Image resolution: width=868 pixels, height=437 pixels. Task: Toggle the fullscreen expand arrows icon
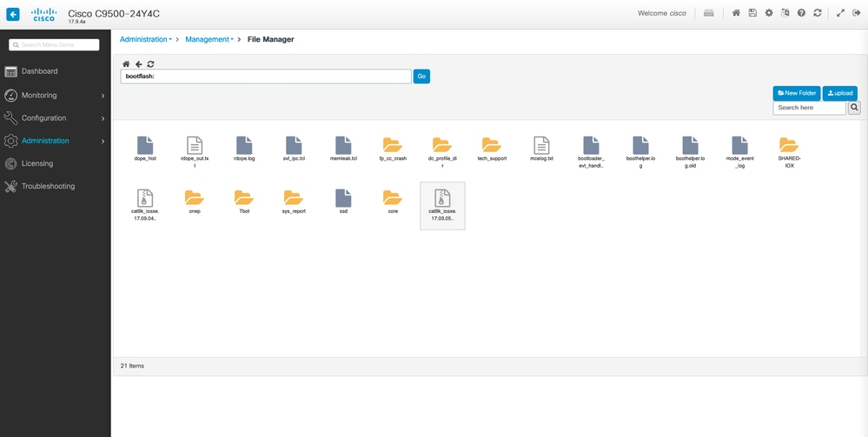[840, 13]
